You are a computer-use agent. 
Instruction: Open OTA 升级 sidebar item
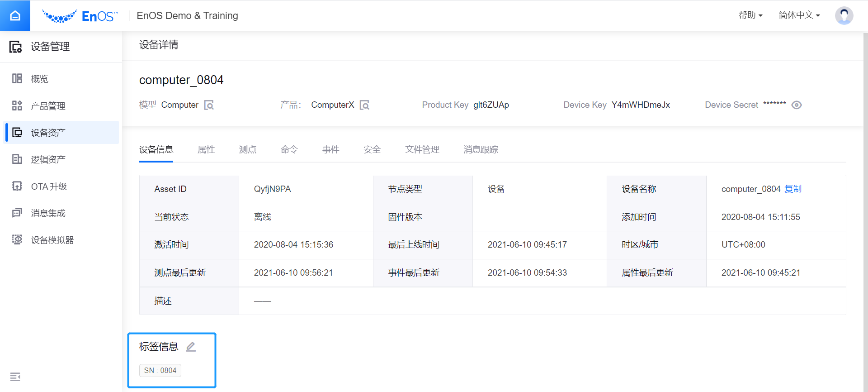(49, 186)
